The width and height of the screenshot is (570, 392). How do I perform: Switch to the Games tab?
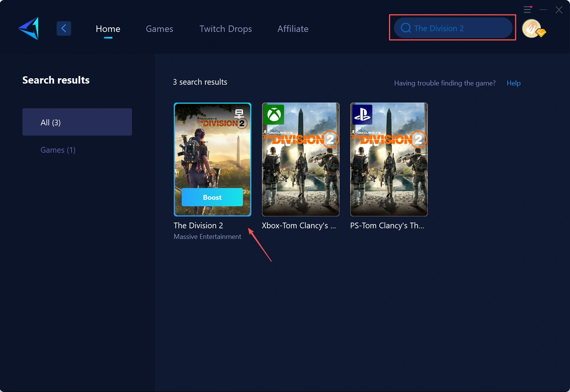coord(159,28)
